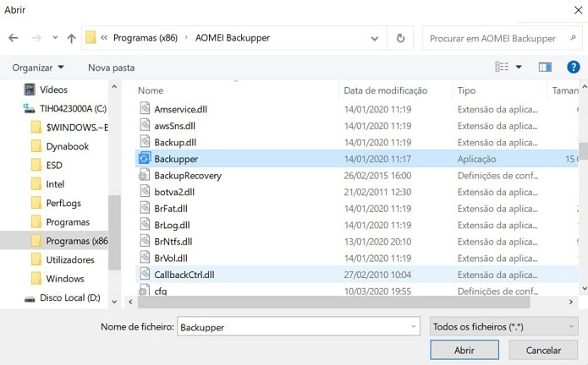
Task: Open the Todos os ficheiros (*.*) filter
Action: click(x=503, y=327)
